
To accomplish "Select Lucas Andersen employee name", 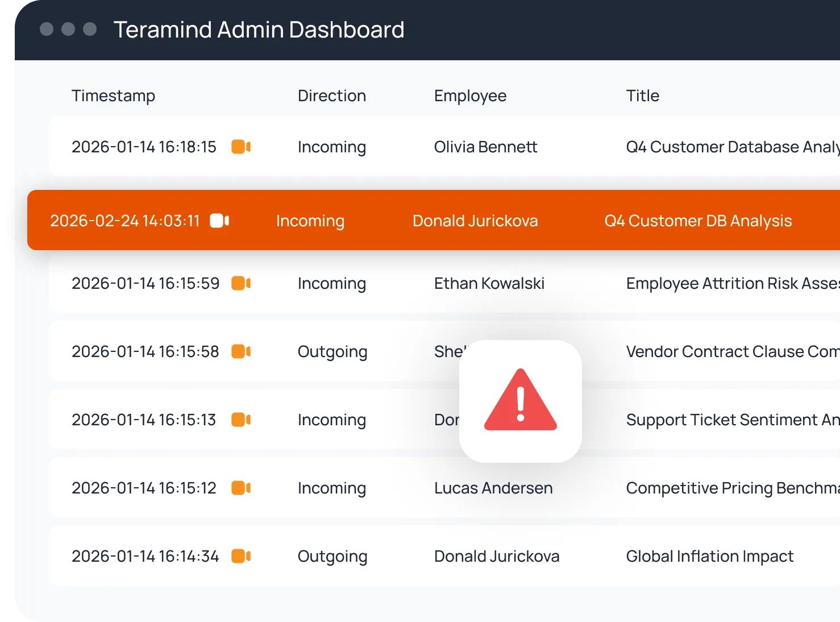I will 493,488.
